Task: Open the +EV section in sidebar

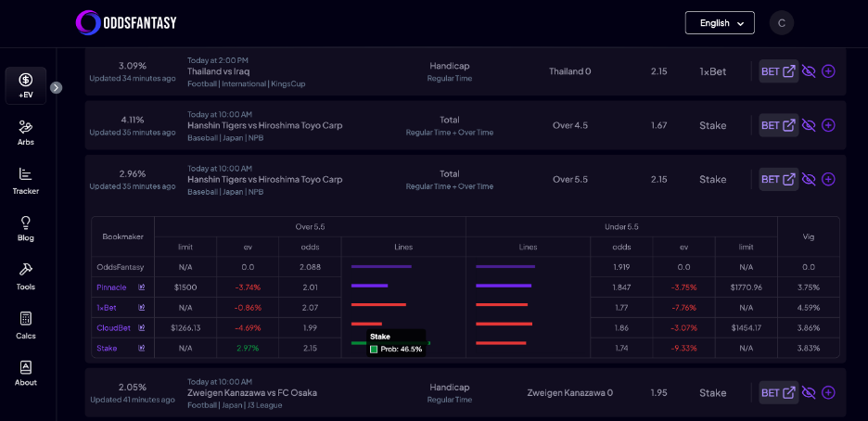Action: pos(25,85)
